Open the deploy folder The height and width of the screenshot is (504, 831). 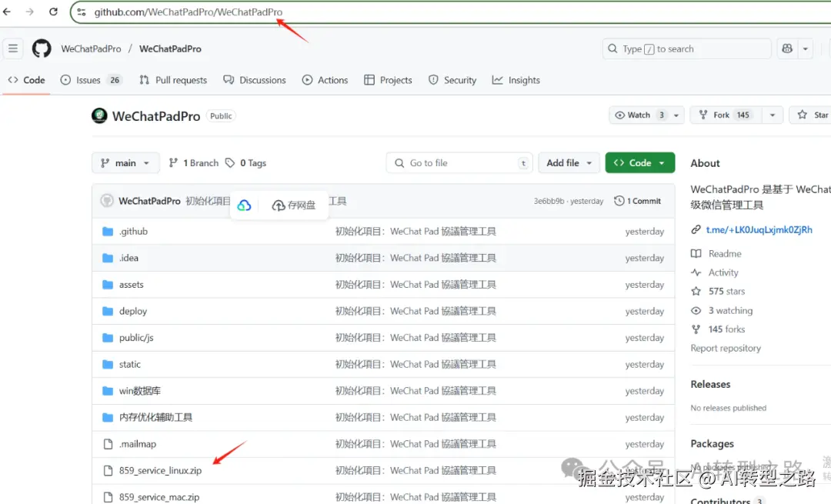click(133, 311)
